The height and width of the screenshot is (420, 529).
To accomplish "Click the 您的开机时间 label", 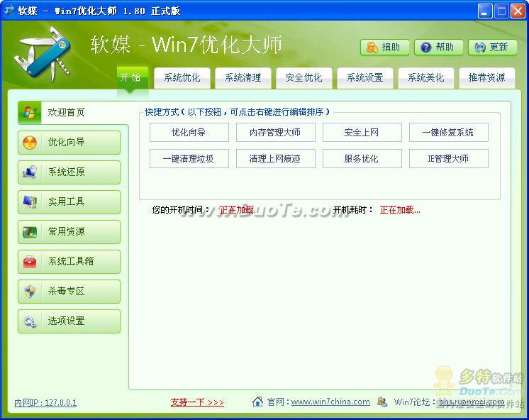I will point(181,210).
